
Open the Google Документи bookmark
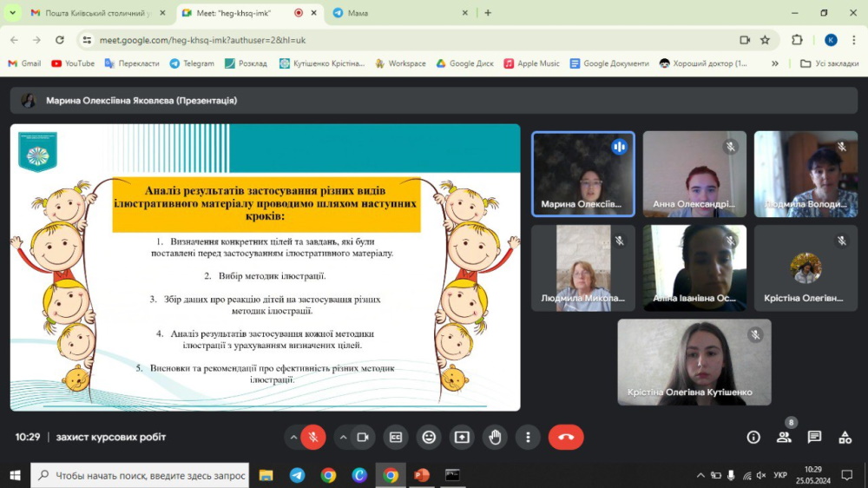pyautogui.click(x=609, y=63)
